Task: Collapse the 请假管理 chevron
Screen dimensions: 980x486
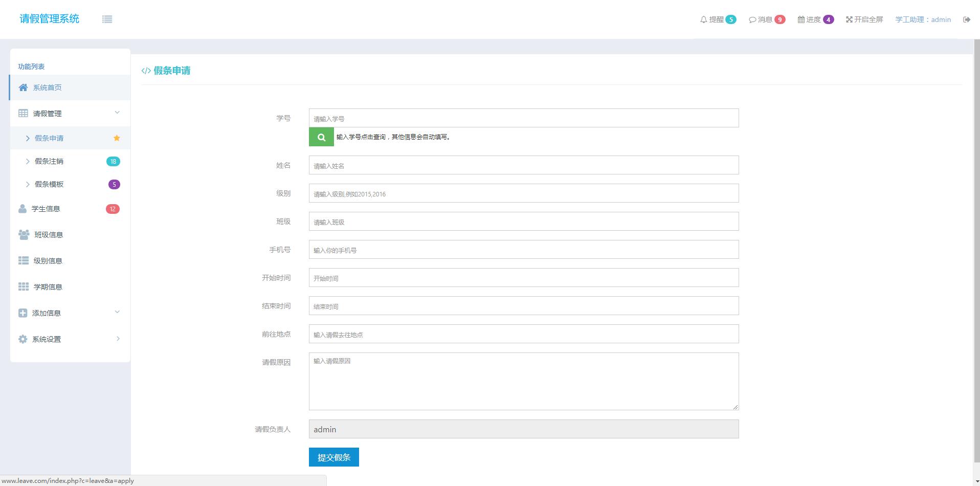Action: [117, 113]
